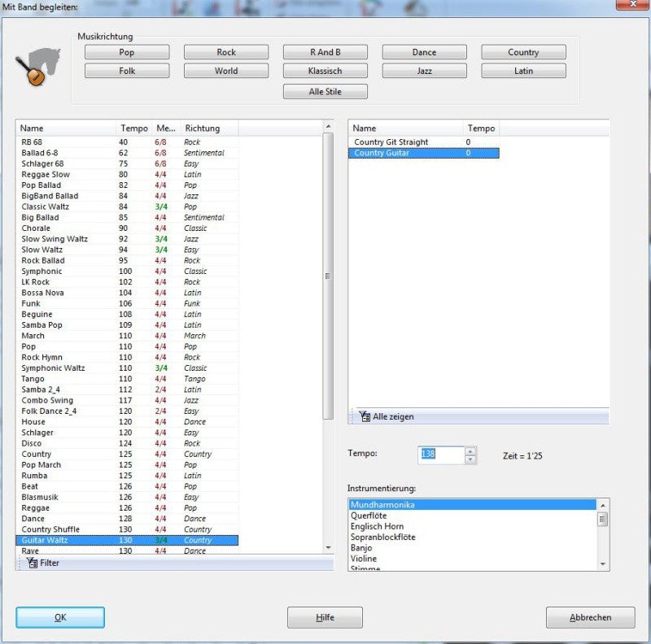Decrease tempo with the down spinner arrow
The width and height of the screenshot is (651, 644).
pos(470,459)
